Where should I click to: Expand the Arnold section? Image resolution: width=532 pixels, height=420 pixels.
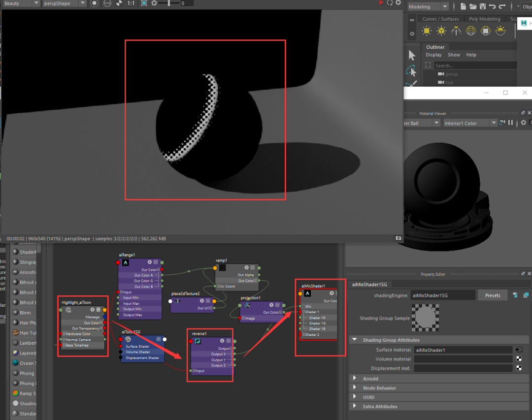pyautogui.click(x=355, y=378)
